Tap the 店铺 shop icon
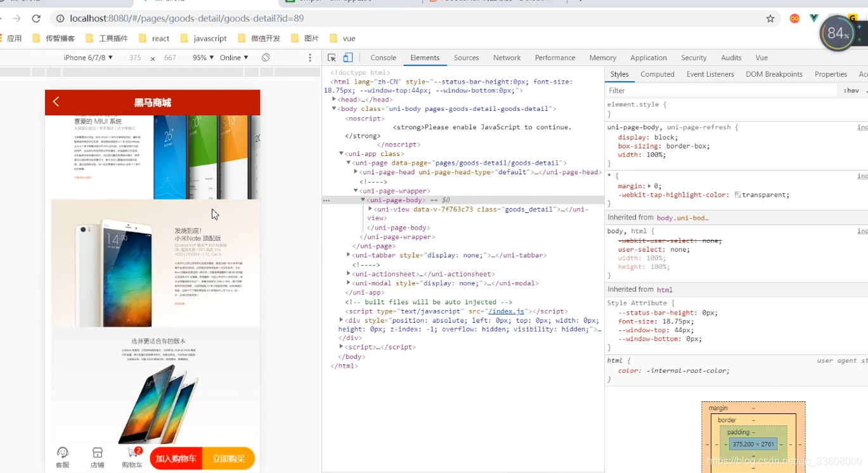The height and width of the screenshot is (473, 868). pos(97,457)
